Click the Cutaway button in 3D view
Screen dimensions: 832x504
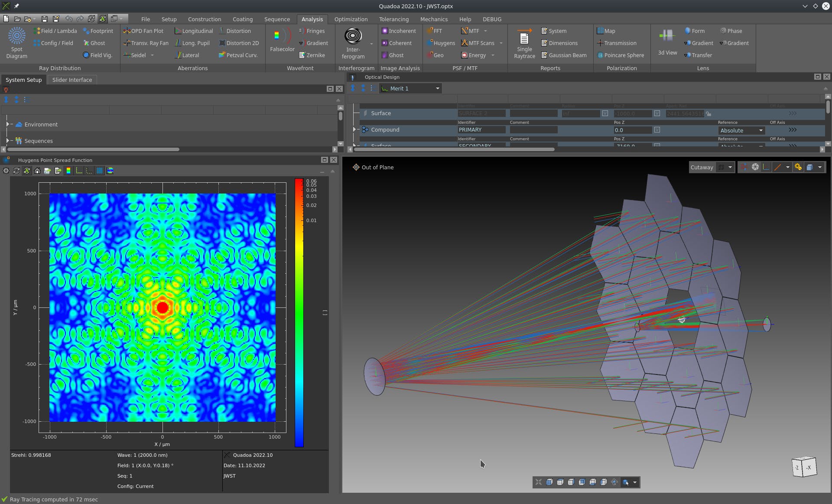[702, 167]
